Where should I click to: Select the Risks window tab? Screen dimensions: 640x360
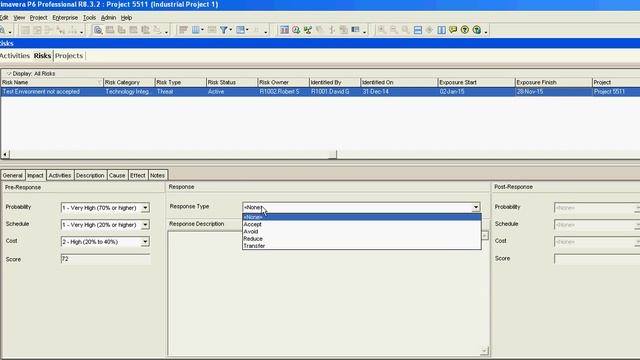(x=42, y=56)
